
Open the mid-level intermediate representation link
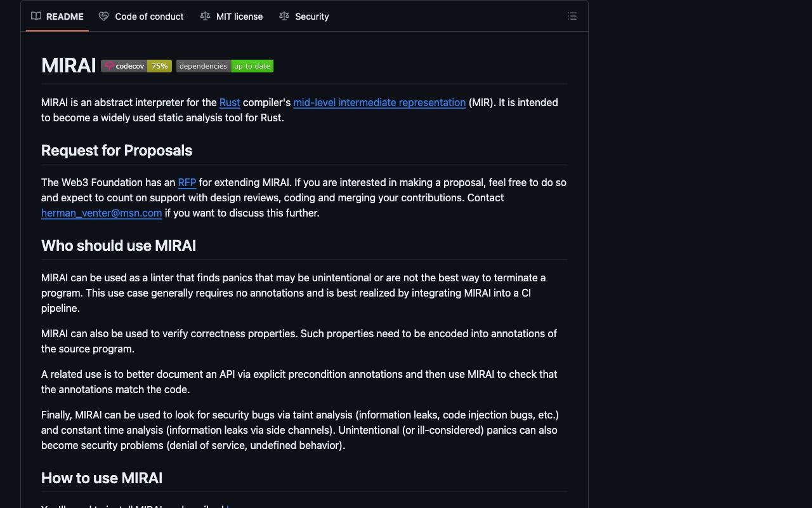(379, 102)
